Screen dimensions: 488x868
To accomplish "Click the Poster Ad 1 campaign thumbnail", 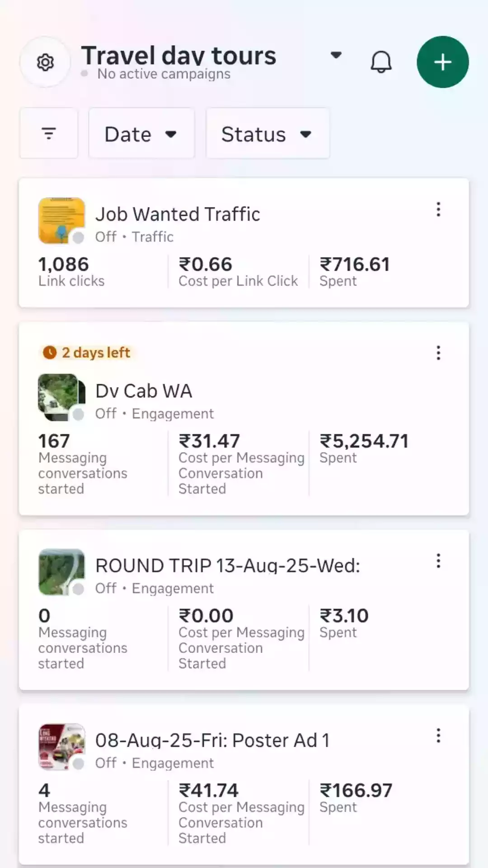I will point(61,746).
